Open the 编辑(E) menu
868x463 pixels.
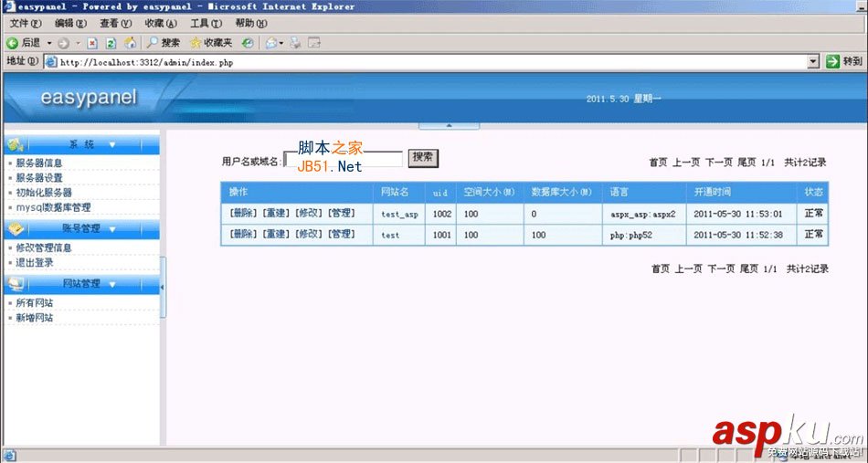tap(71, 23)
